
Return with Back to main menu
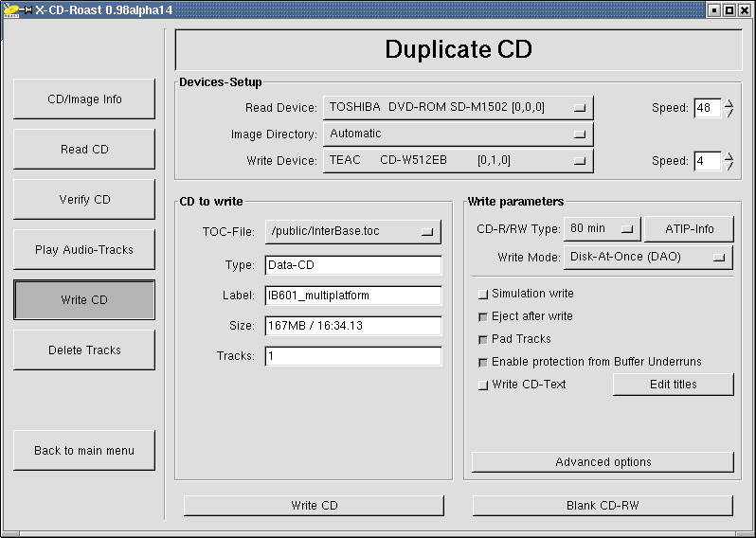tap(84, 450)
